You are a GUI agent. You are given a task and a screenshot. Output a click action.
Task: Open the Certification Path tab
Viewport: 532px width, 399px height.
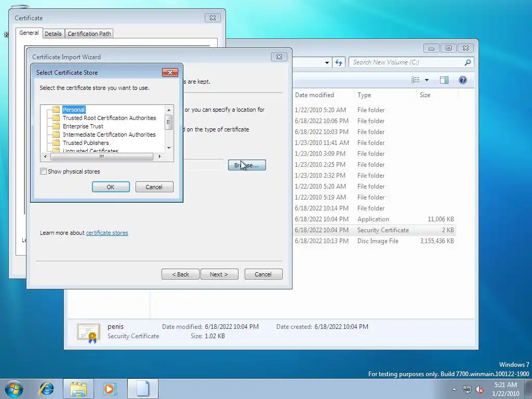point(89,34)
